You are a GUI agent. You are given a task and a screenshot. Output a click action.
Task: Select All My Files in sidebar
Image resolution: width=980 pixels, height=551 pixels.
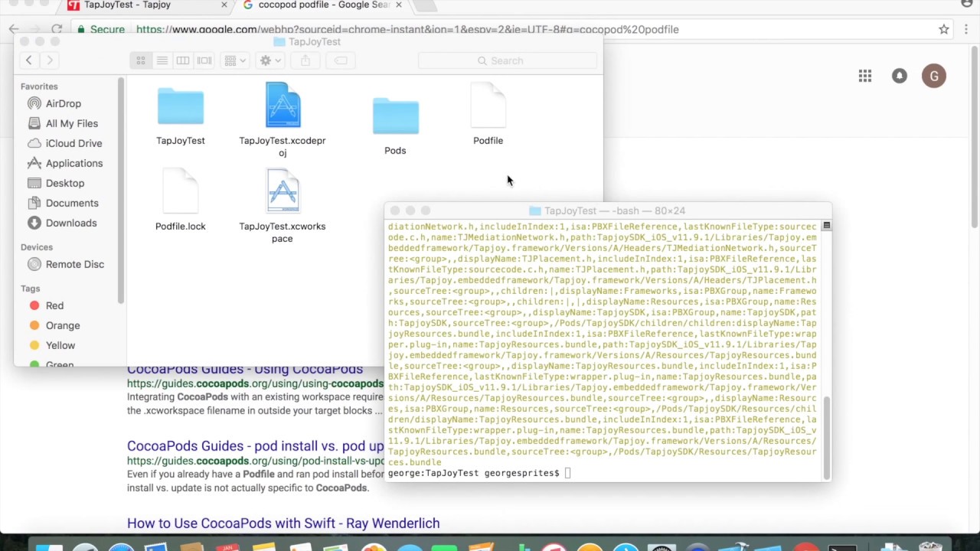click(71, 123)
